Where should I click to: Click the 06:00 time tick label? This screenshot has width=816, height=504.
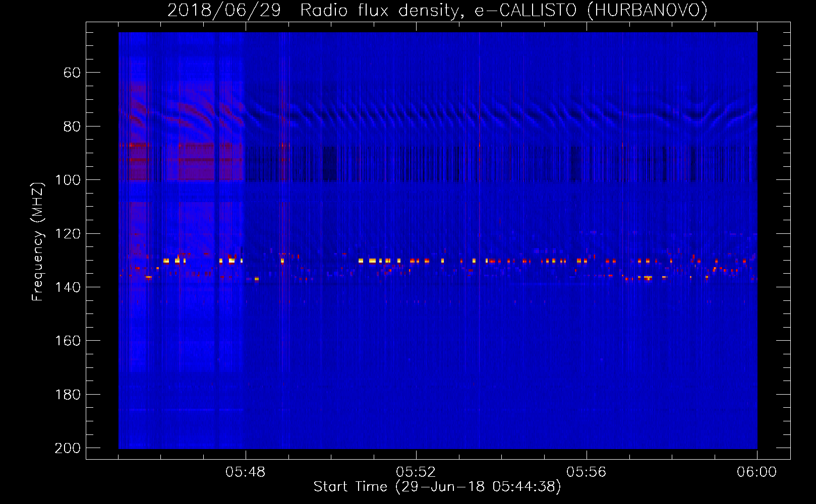click(756, 472)
